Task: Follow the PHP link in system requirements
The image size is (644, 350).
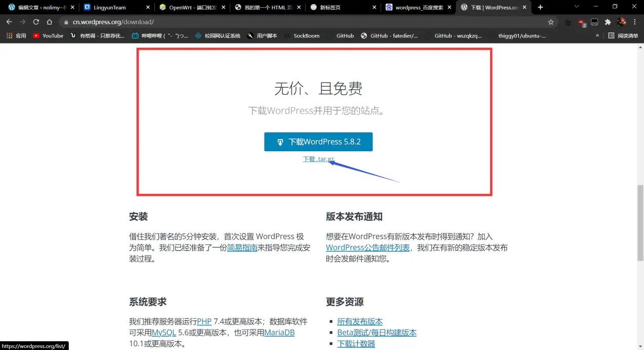Action: coord(204,321)
